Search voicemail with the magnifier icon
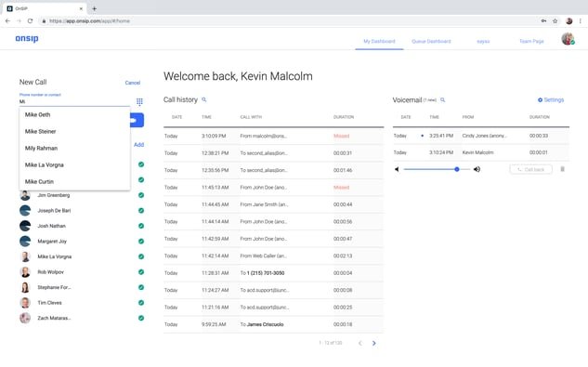This screenshot has height=367, width=588. tap(442, 99)
